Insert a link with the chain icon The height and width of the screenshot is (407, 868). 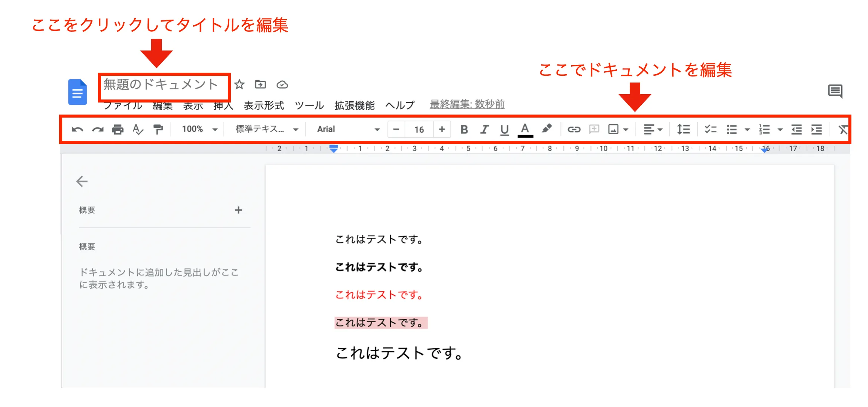coord(574,130)
